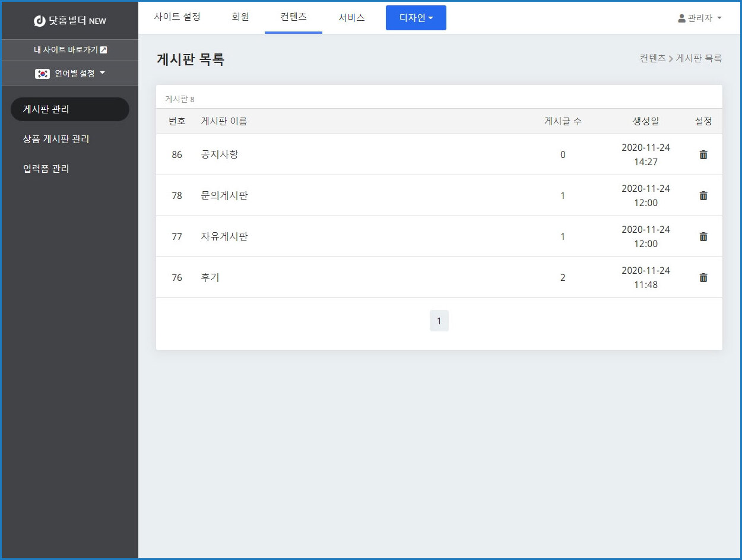Click the Korean flag language icon
742x560 pixels.
pyautogui.click(x=42, y=74)
